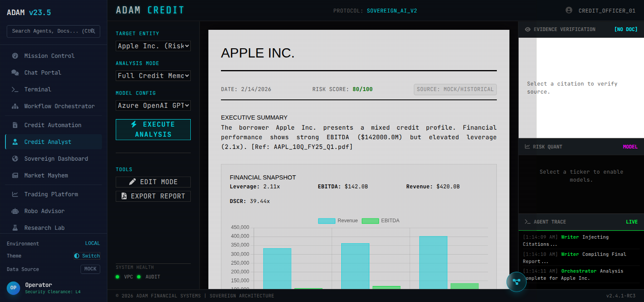Click the user profile icon beside CREDIT_OFFICER_01
This screenshot has width=644, height=302.
[569, 10]
